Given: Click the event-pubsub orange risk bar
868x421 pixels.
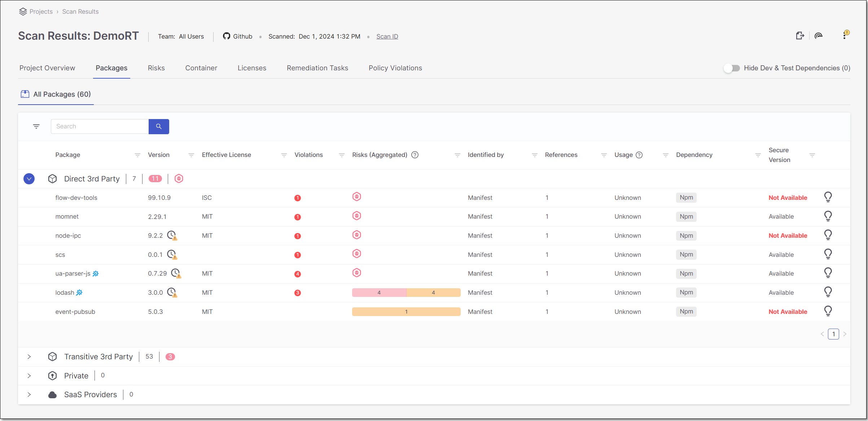Looking at the screenshot, I should click(x=406, y=312).
